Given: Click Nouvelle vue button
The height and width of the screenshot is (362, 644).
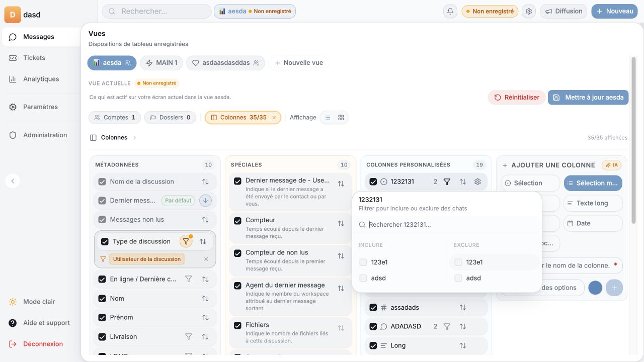Looking at the screenshot, I should [299, 63].
